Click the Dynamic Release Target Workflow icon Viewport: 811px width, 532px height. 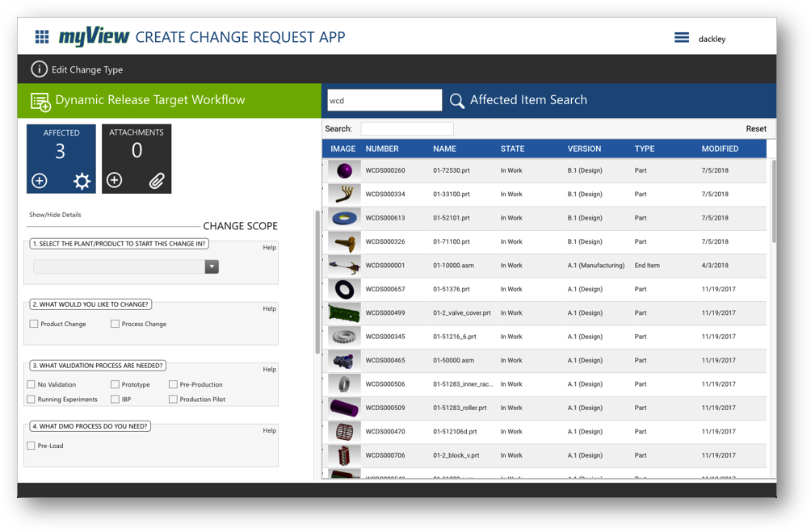(40, 102)
